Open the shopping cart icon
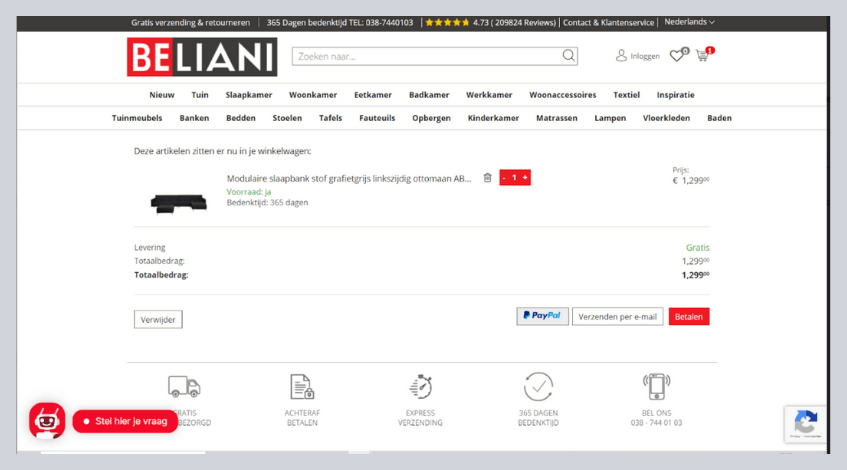This screenshot has height=470, width=847. (x=702, y=56)
